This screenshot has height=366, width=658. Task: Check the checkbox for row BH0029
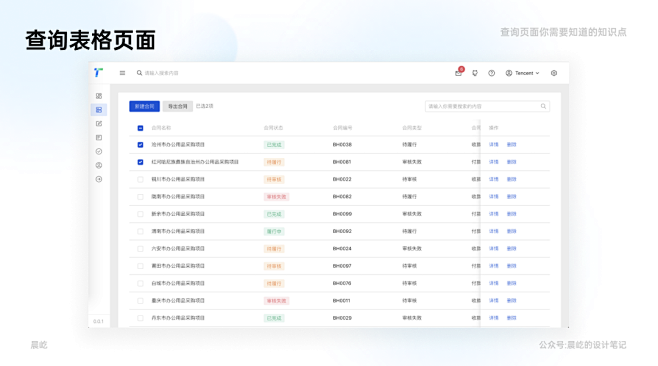[140, 318]
